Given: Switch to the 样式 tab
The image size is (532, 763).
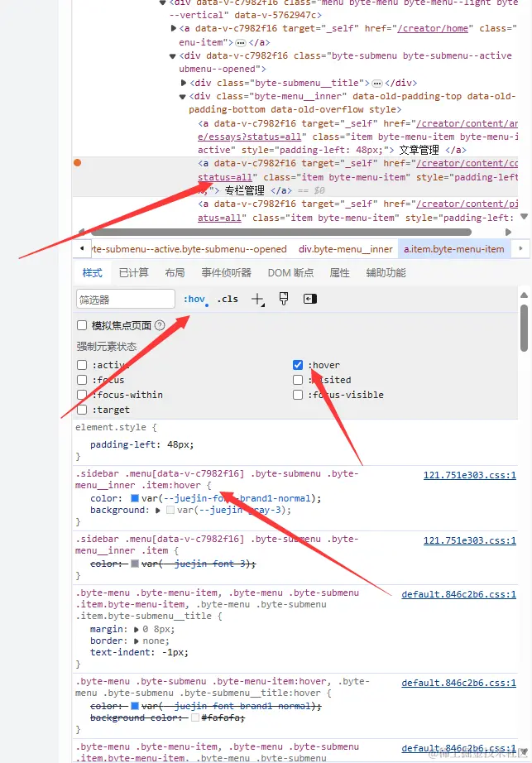Looking at the screenshot, I should click(92, 272).
